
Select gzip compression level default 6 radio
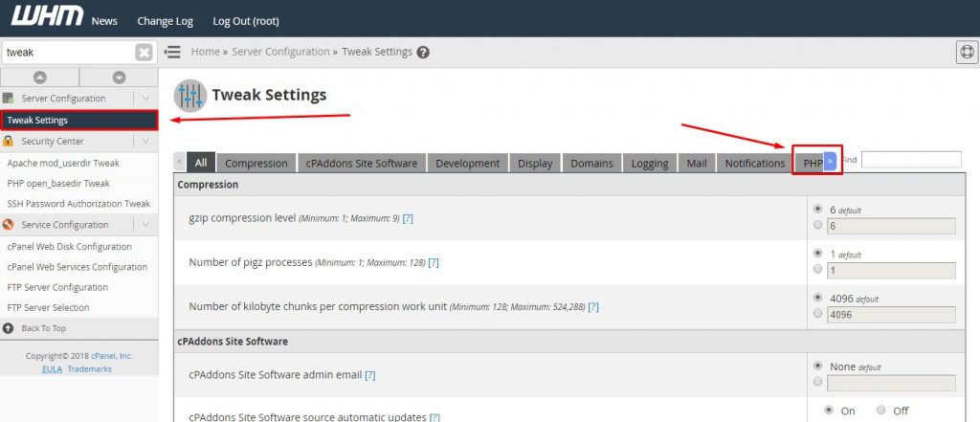818,209
